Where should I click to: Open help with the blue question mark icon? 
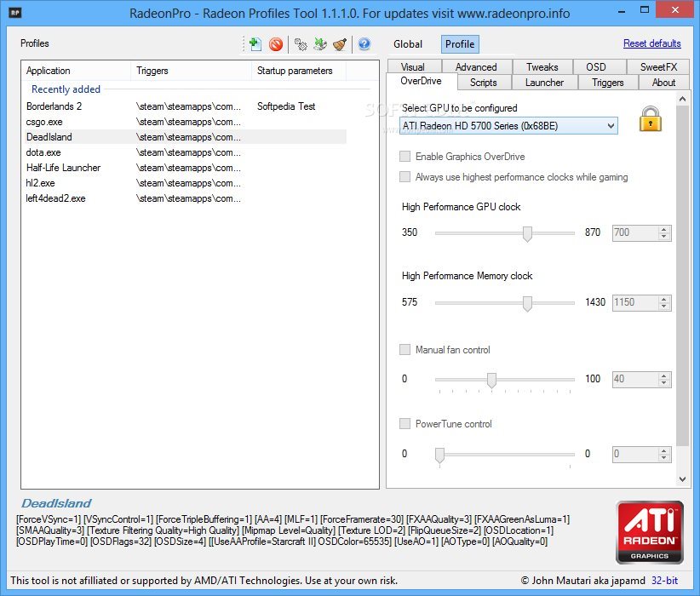pyautogui.click(x=364, y=43)
